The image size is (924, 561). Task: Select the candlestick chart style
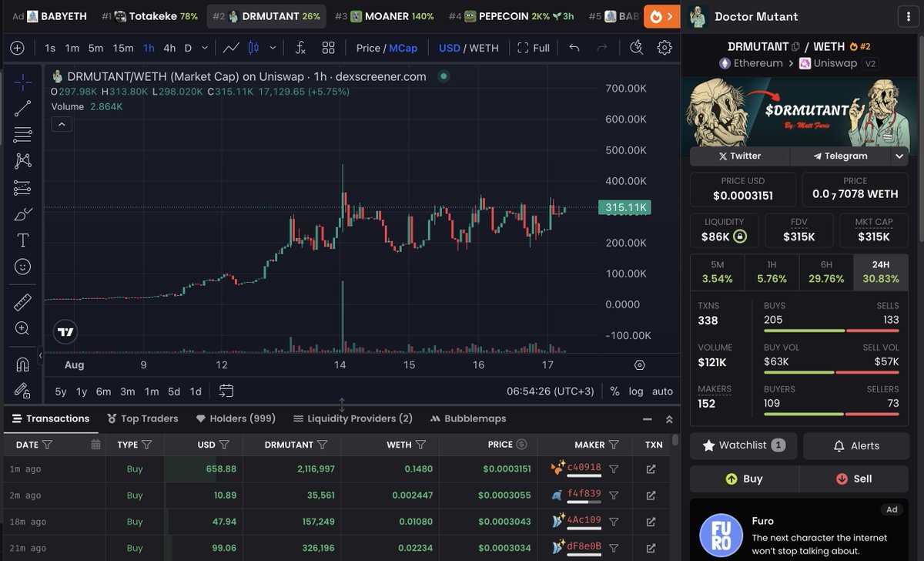tap(253, 48)
